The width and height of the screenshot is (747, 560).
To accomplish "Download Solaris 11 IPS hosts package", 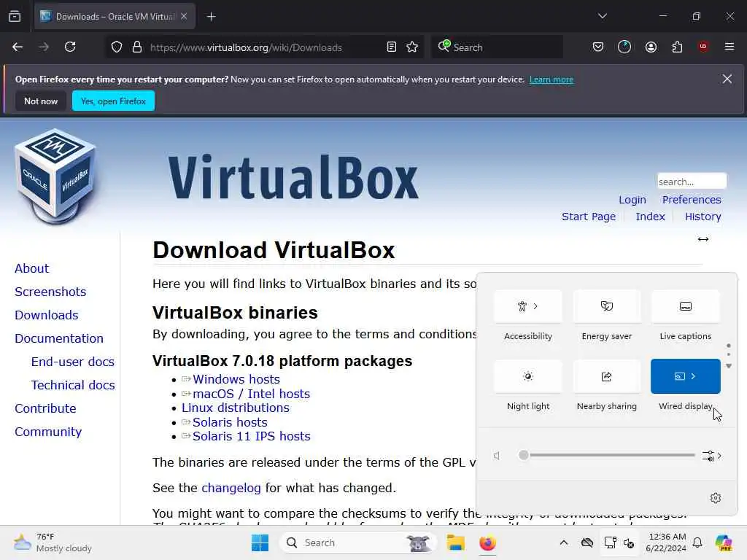I will point(251,436).
